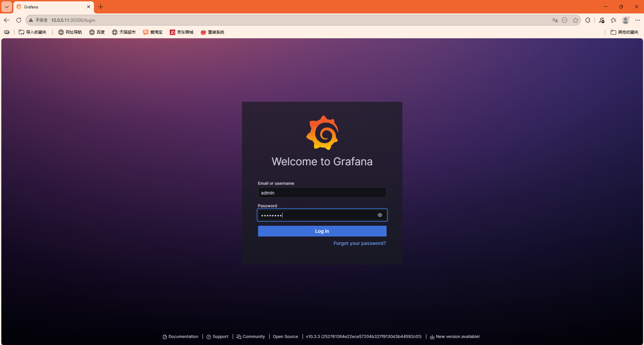Screen dimensions: 644x345
Task: Click the not-secure warning icon
Action: click(x=31, y=20)
